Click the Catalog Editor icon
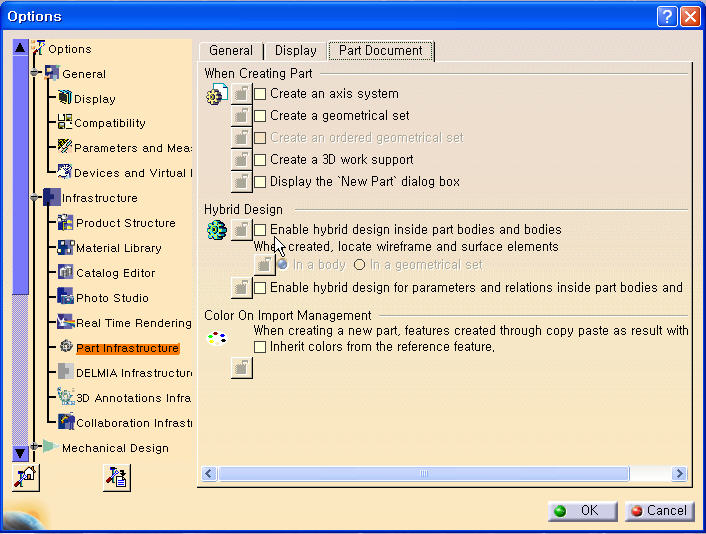This screenshot has height=534, width=706. click(x=66, y=272)
